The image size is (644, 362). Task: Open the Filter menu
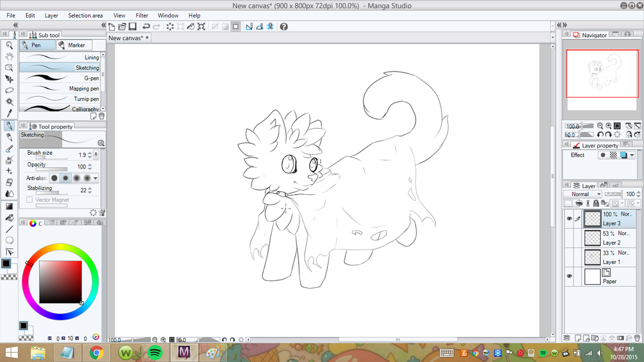(142, 16)
